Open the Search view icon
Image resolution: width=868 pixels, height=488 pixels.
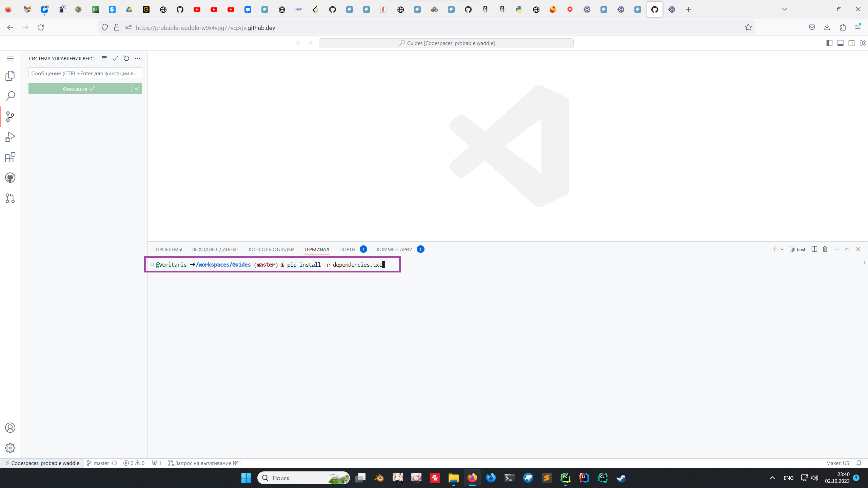click(10, 96)
